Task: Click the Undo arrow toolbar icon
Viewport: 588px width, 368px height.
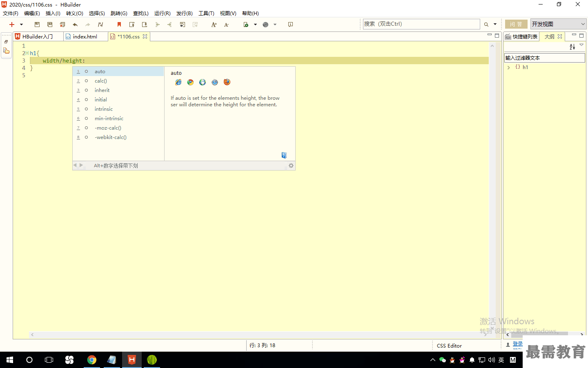Action: 75,25
